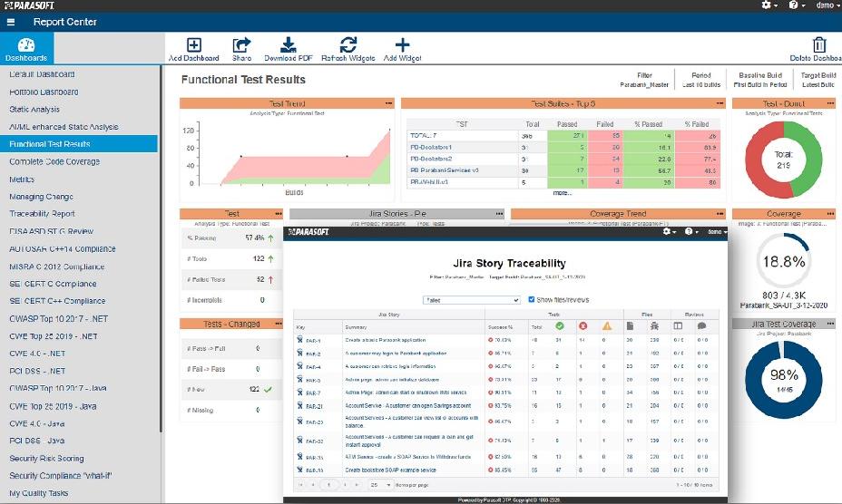
Task: Click the '# New' value 122 in Tests - Changed
Action: point(255,389)
